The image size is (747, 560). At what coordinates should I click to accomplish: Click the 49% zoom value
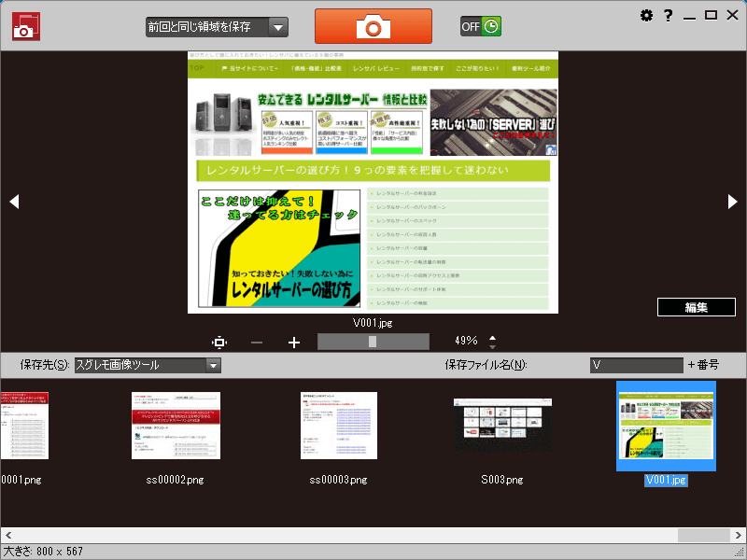pyautogui.click(x=466, y=341)
